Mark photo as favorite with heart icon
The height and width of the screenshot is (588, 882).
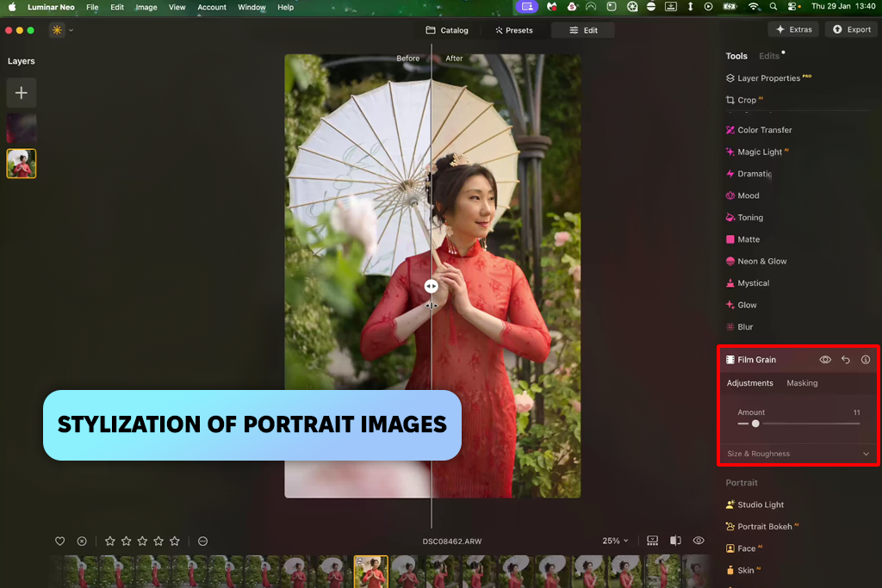pyautogui.click(x=59, y=542)
